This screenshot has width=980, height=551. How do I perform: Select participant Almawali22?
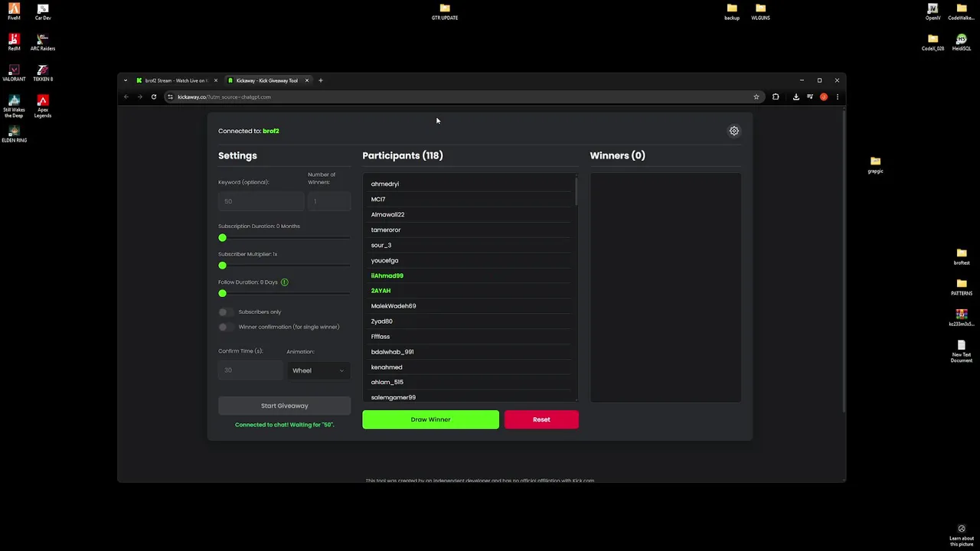click(387, 215)
